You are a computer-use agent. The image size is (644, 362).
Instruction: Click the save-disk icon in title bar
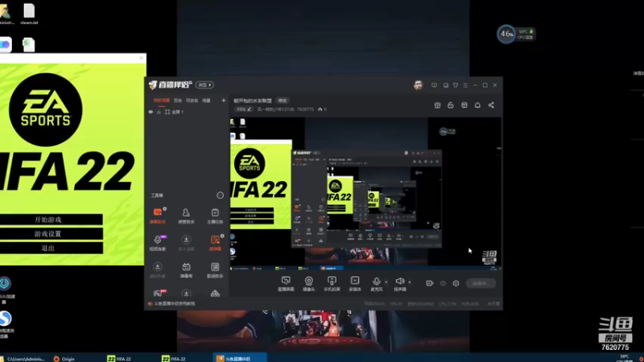446,85
